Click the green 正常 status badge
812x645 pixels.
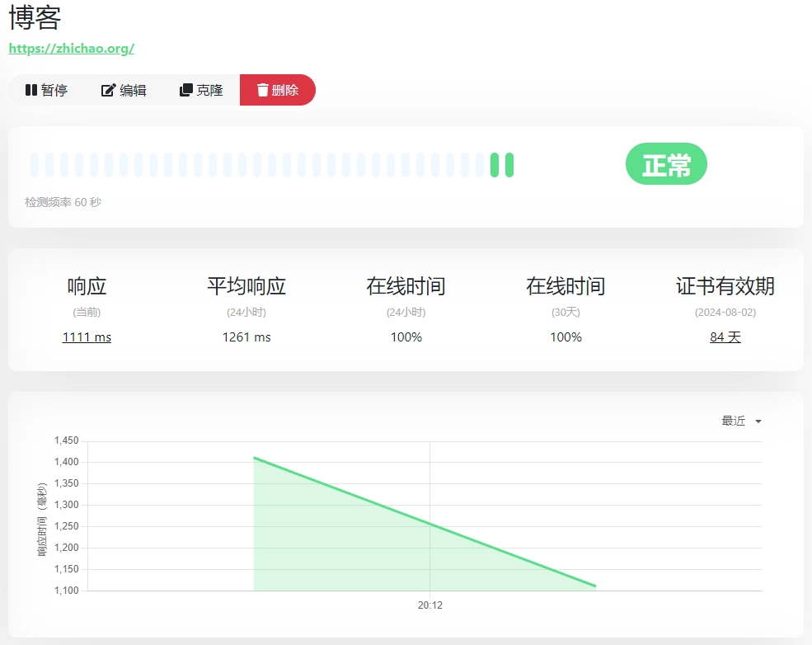pyautogui.click(x=666, y=164)
